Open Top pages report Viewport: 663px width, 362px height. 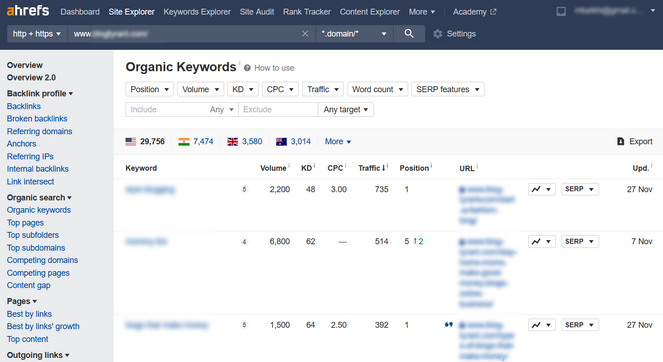pyautogui.click(x=25, y=223)
